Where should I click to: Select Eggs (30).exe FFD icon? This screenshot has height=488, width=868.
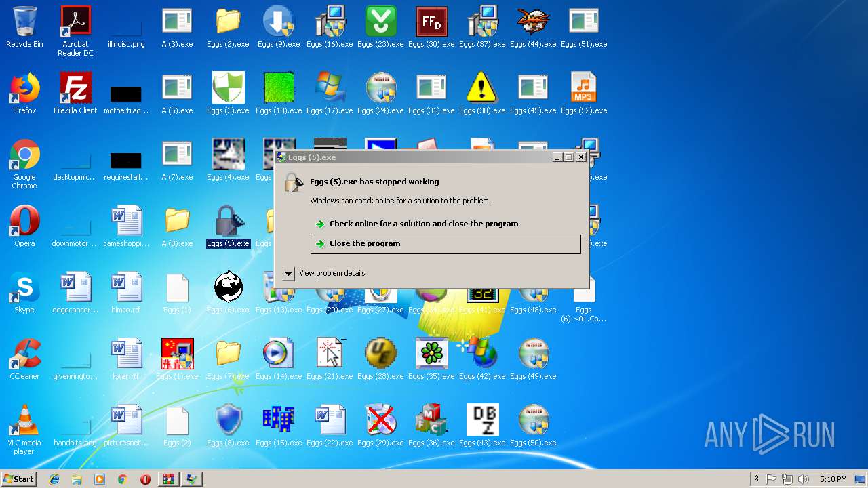tap(431, 22)
